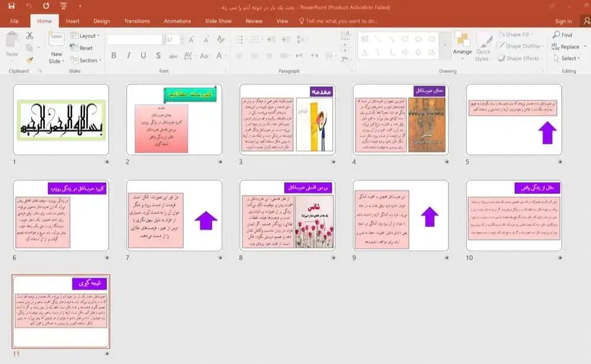Switch to the Slide Show tab
Image resolution: width=591 pixels, height=364 pixels.
point(218,21)
